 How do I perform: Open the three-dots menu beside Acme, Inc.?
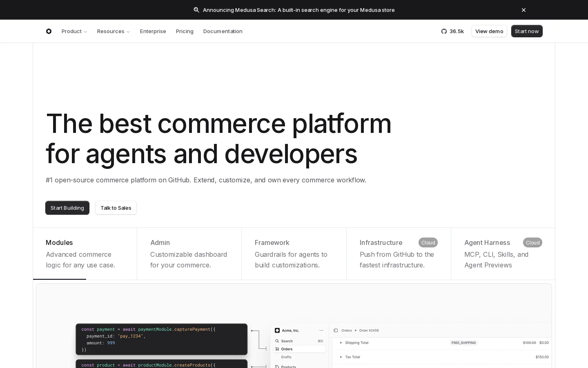click(321, 330)
